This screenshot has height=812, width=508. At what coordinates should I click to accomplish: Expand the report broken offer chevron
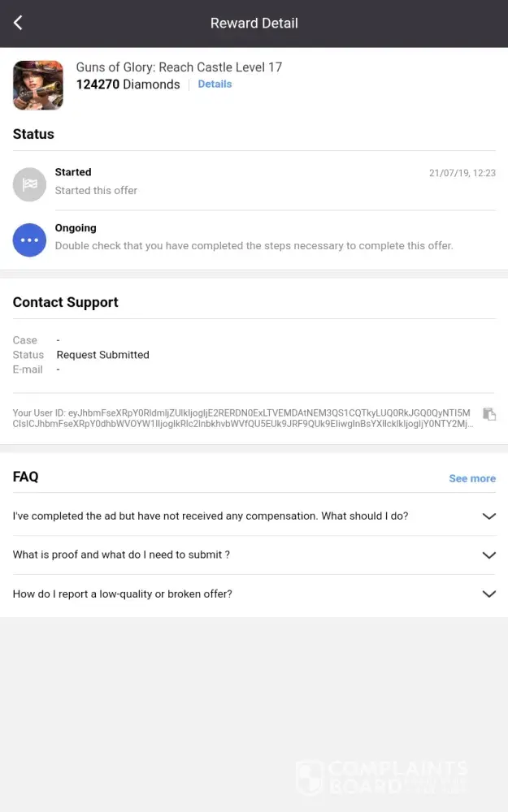point(488,594)
